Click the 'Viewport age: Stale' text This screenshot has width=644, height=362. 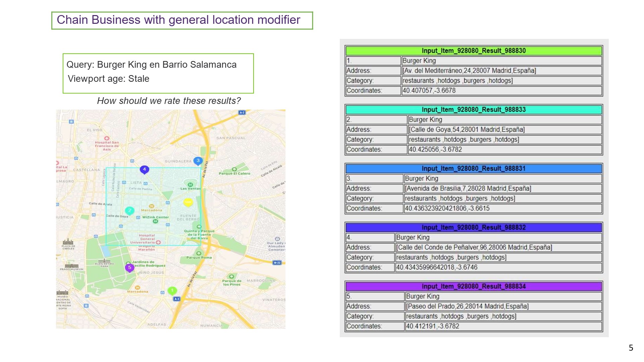click(x=109, y=79)
